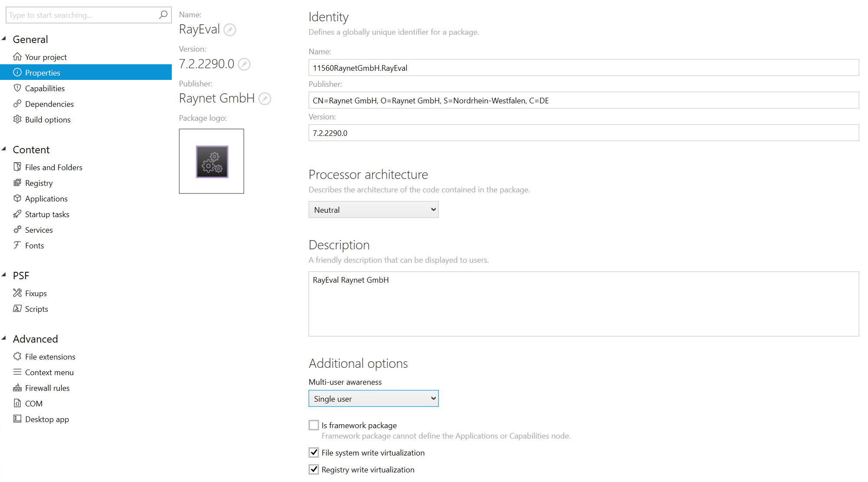Select the Fonts section icon

pyautogui.click(x=17, y=245)
